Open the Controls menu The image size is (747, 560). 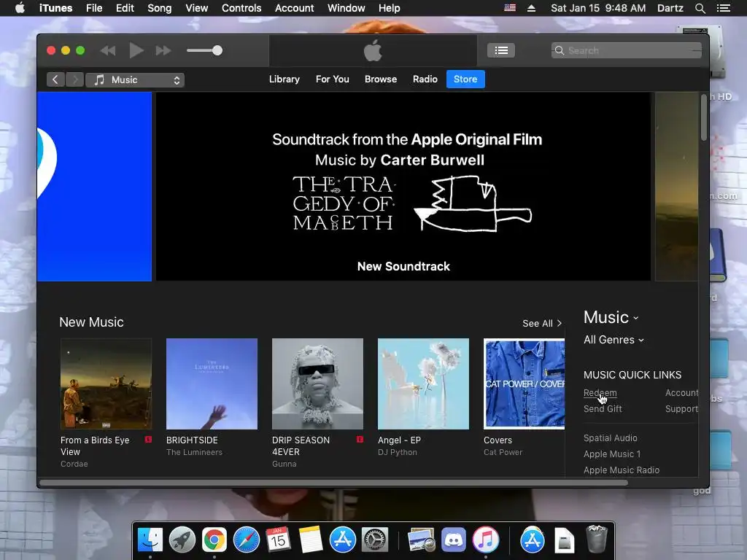click(241, 8)
